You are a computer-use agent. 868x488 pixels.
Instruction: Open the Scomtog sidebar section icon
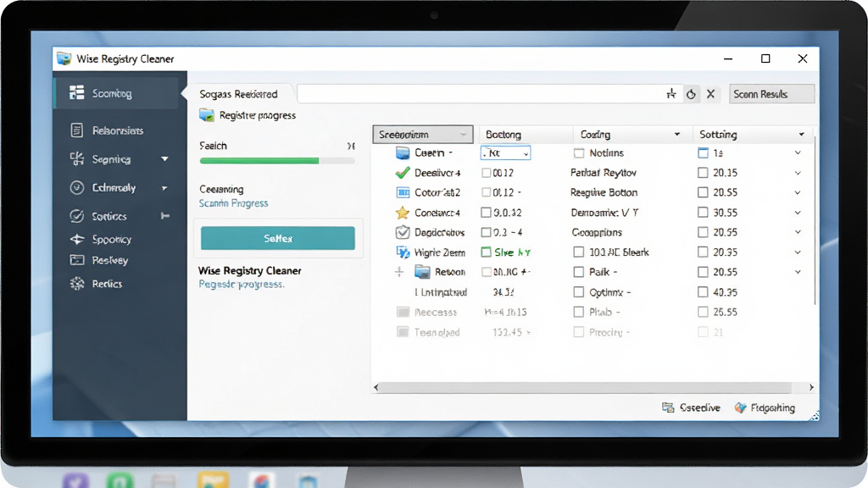[76, 92]
